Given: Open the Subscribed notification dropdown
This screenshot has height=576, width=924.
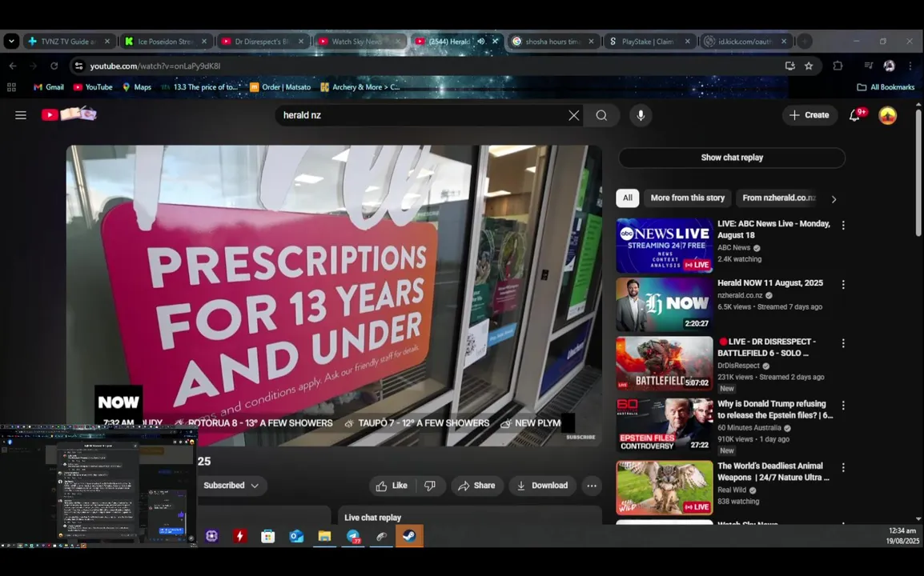Looking at the screenshot, I should coord(231,486).
